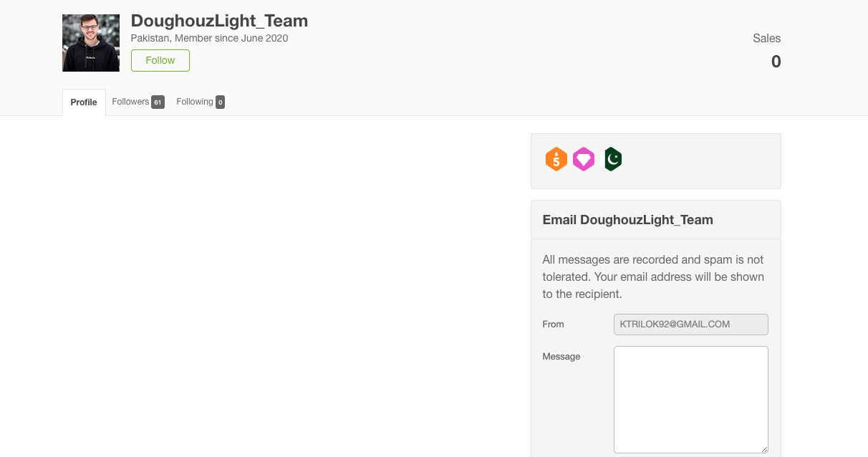Click the Sales label
The height and width of the screenshot is (457, 868).
766,39
